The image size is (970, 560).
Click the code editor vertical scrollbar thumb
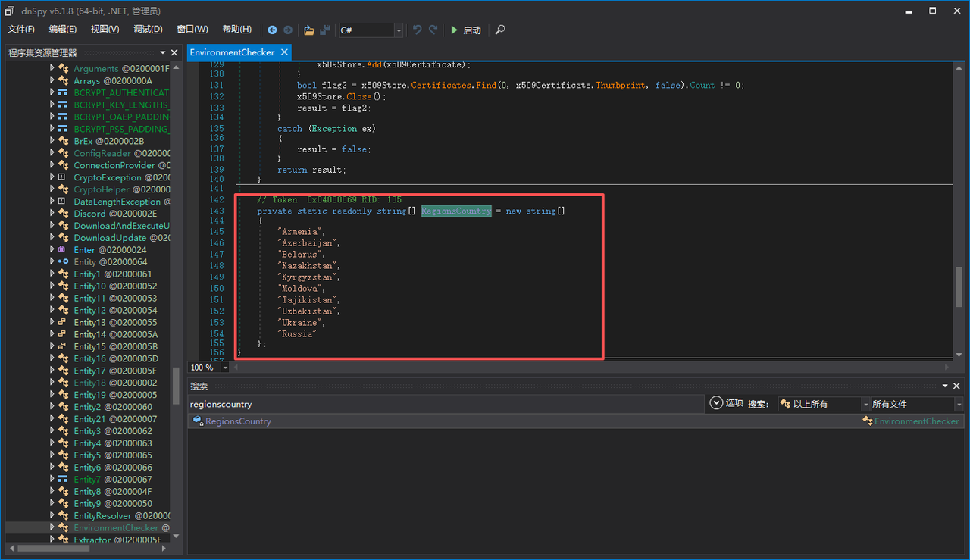[959, 286]
